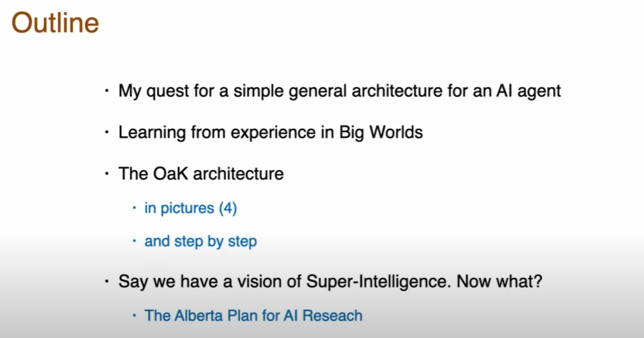644x338 pixels.
Task: Click the blue bullet before "The Alberta Plan"
Action: pos(134,316)
